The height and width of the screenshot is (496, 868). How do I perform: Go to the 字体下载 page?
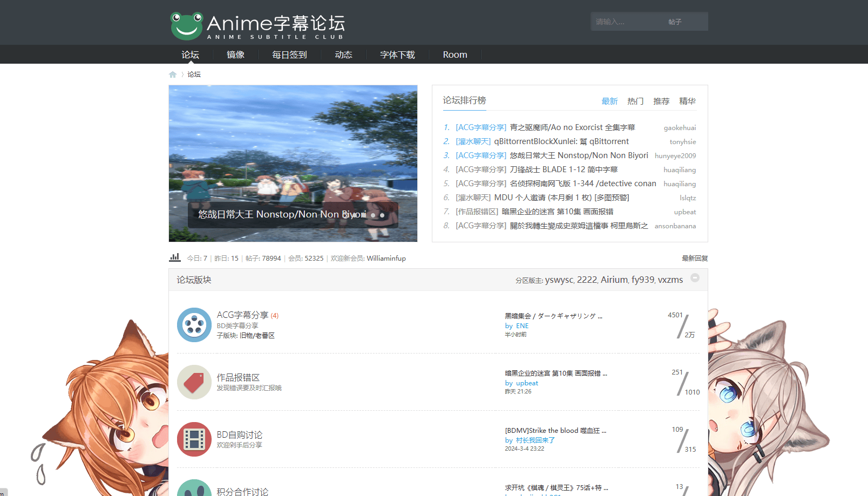[397, 54]
